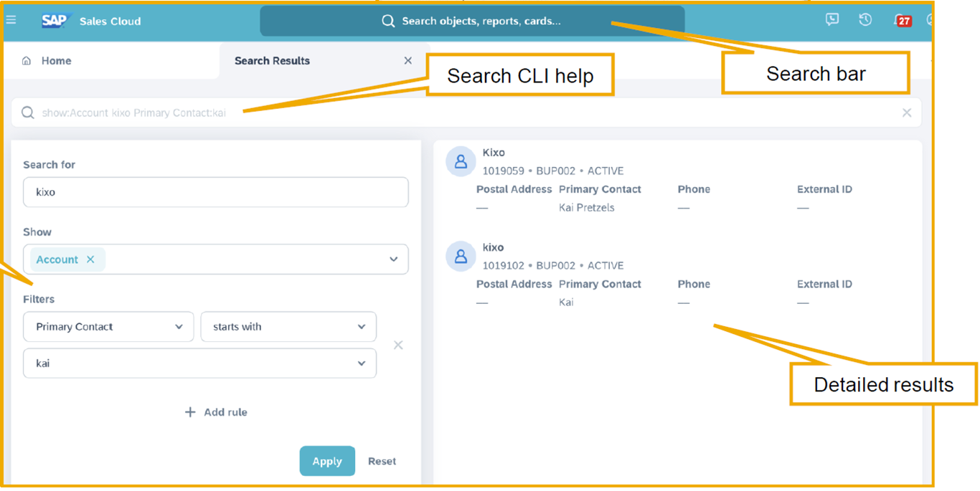980x491 pixels.
Task: Click Postal Address header of Kixo 1019059
Action: pyautogui.click(x=514, y=189)
